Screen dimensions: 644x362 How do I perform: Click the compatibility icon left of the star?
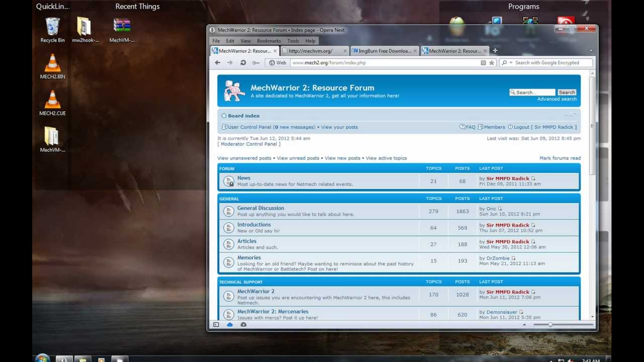point(484,63)
